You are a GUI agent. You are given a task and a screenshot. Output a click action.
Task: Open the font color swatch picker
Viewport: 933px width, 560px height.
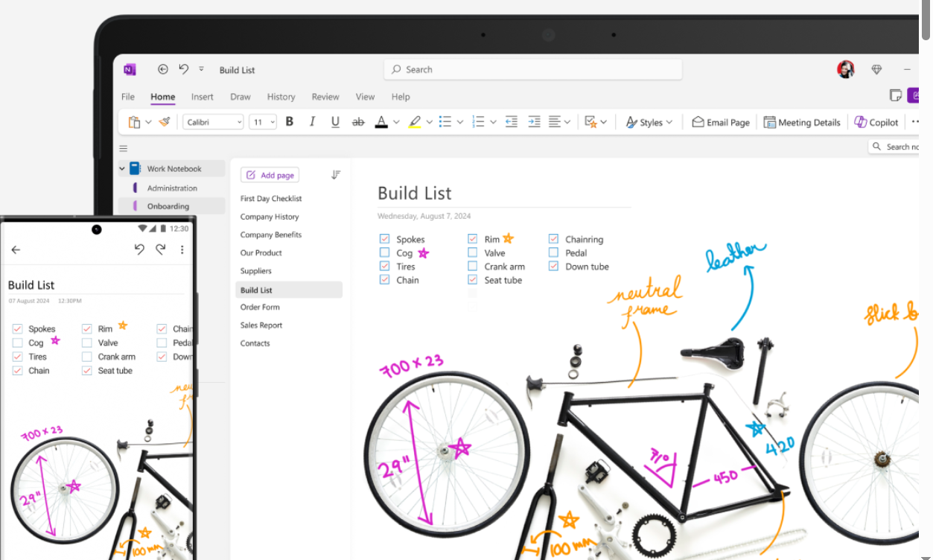pos(381,121)
